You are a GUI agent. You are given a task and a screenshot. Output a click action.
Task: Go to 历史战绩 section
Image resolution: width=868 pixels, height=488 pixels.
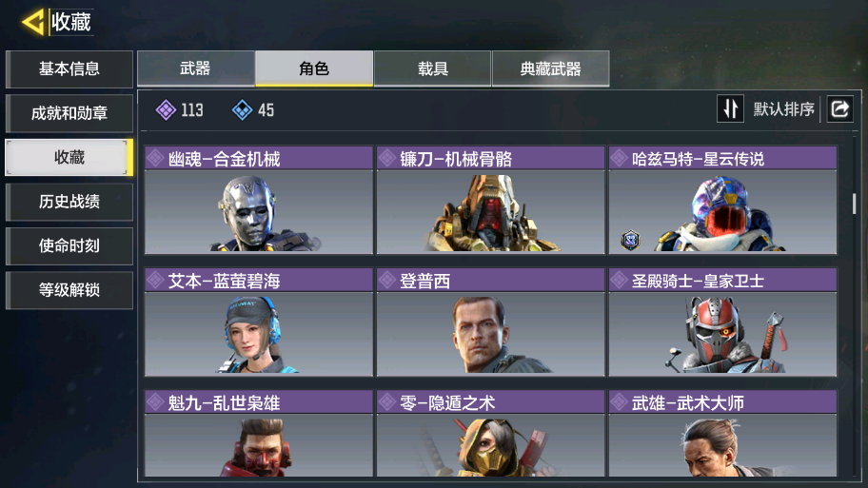pos(69,202)
